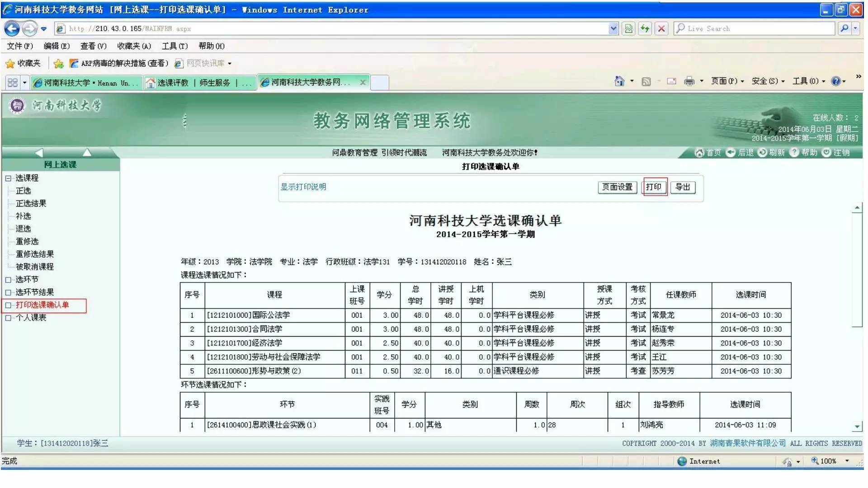The image size is (868, 488).
Task: Log out using the 注销 icon
Action: point(826,153)
